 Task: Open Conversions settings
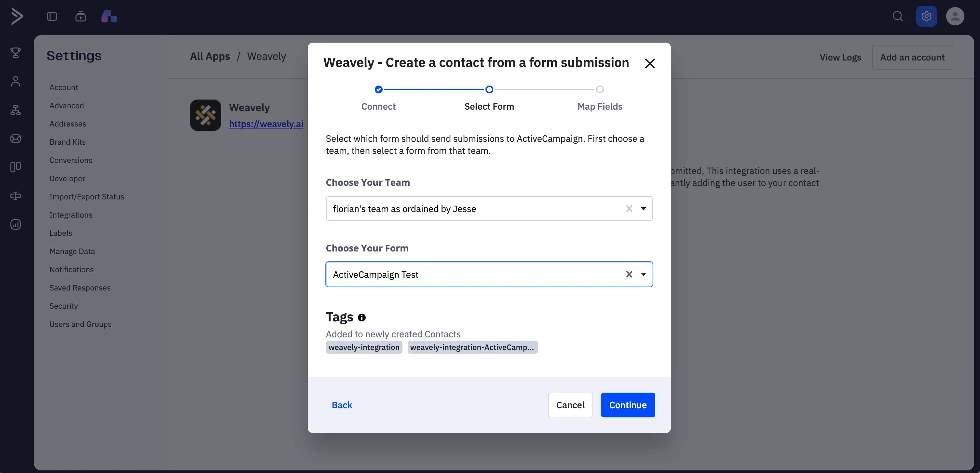pyautogui.click(x=71, y=160)
